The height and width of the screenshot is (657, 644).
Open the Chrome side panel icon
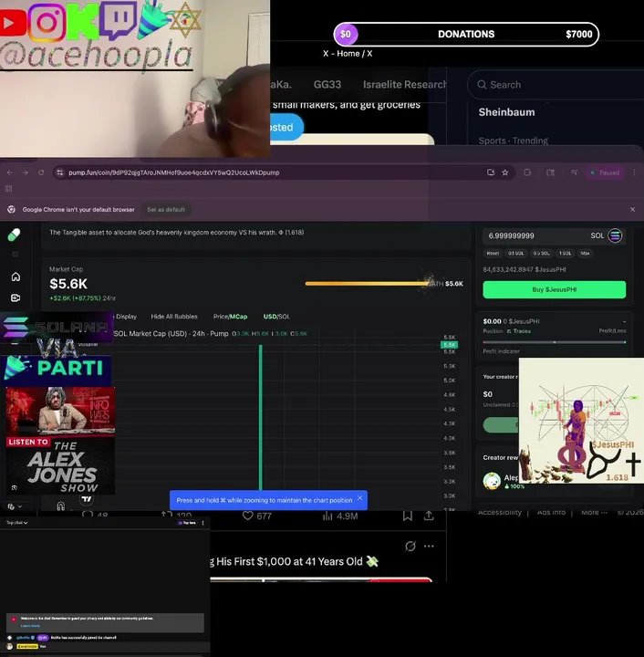(x=550, y=172)
